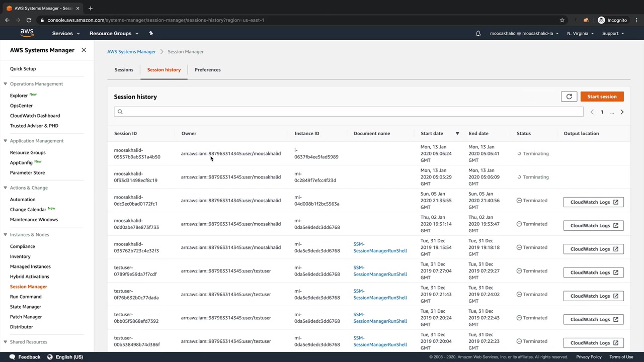Image resolution: width=644 pixels, height=362 pixels.
Task: Switch to the Preferences tab
Action: pyautogui.click(x=207, y=70)
